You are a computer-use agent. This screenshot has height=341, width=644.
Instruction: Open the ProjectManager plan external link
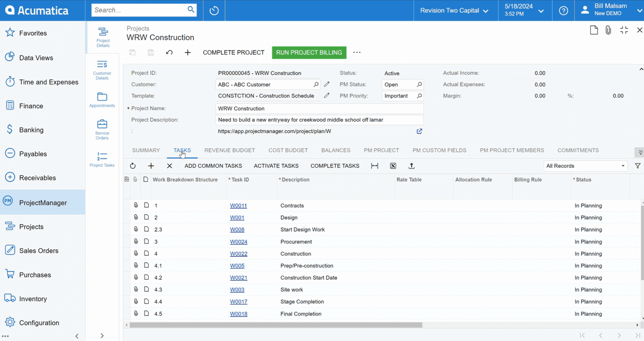[x=419, y=131]
